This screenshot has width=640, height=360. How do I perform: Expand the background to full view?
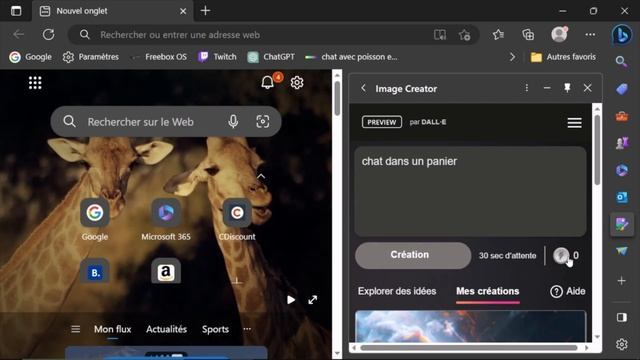[x=313, y=300]
